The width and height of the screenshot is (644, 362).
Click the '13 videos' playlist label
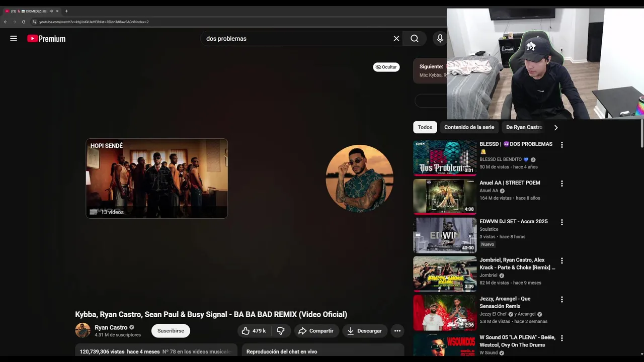coord(112,212)
